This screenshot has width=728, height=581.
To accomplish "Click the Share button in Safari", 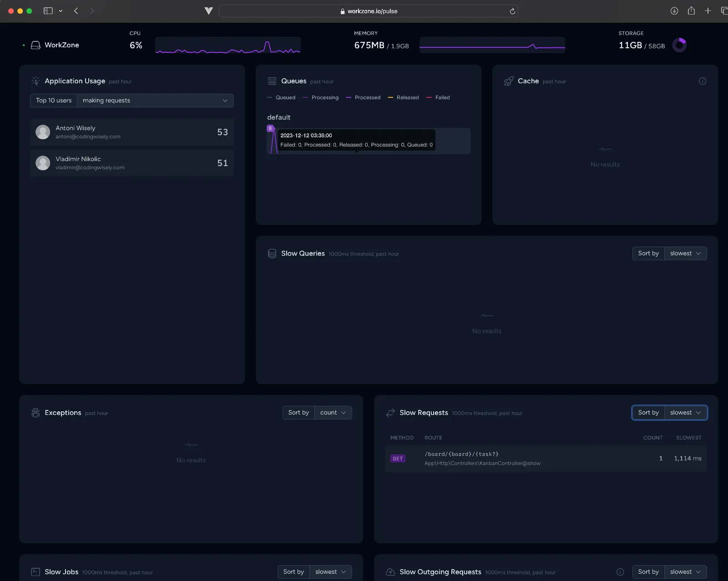I will (x=691, y=10).
